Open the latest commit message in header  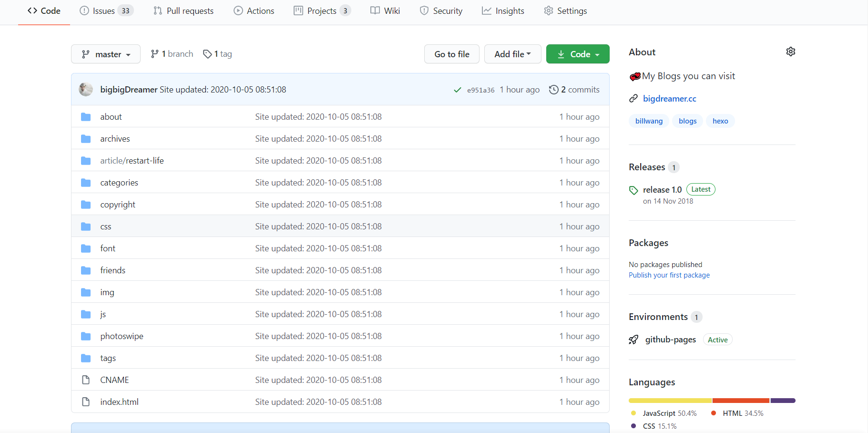[x=223, y=90]
